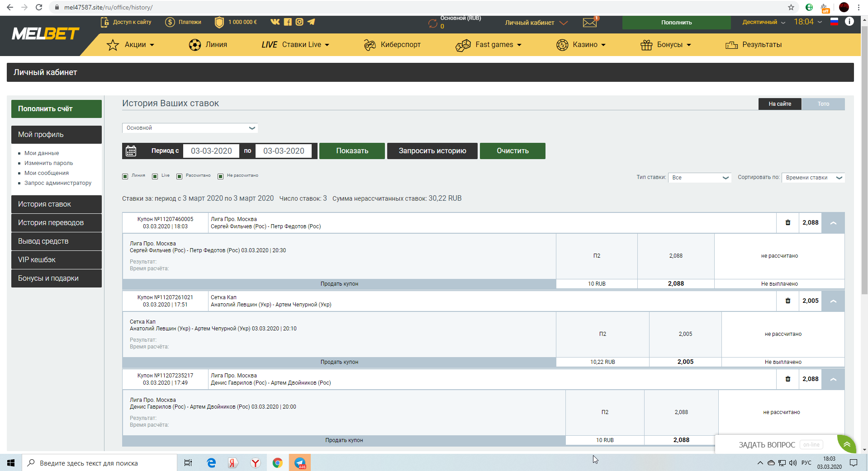Collapse coupon 11207460005 details
The image size is (868, 471).
pos(833,223)
